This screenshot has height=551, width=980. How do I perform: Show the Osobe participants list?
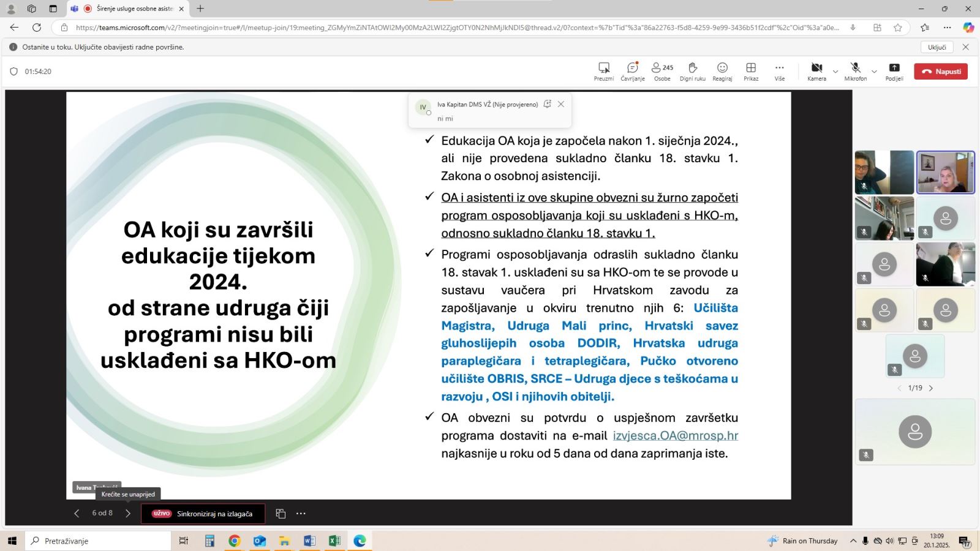tap(662, 72)
